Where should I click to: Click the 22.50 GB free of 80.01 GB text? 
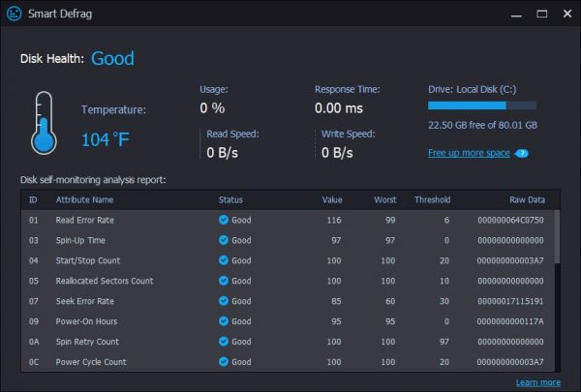coord(482,125)
